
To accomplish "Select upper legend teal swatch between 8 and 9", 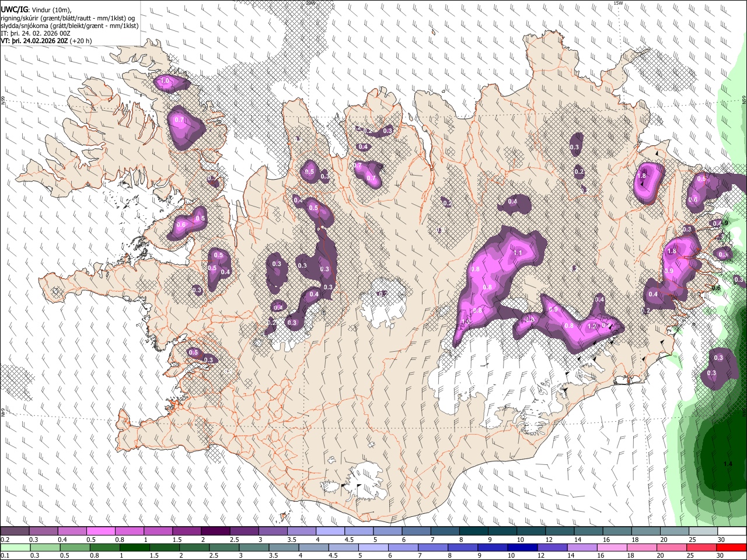I will click(x=473, y=531).
